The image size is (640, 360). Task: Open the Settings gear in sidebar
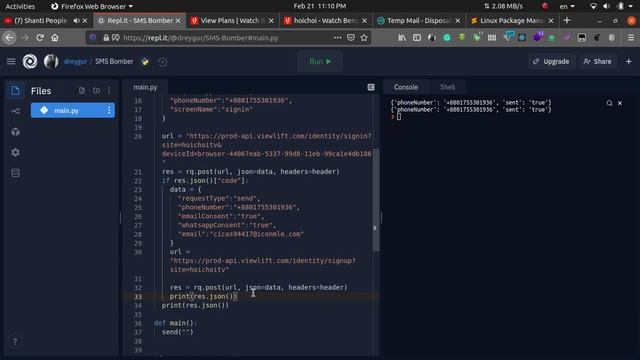[x=16, y=152]
